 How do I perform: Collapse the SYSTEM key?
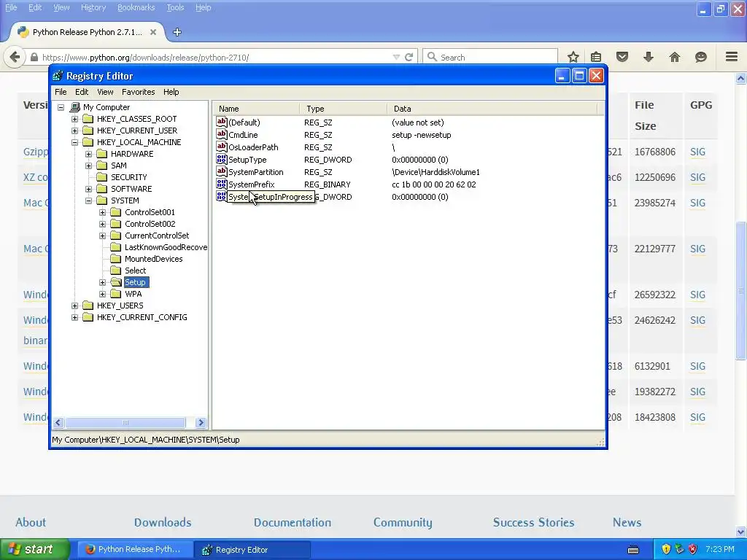pyautogui.click(x=88, y=201)
